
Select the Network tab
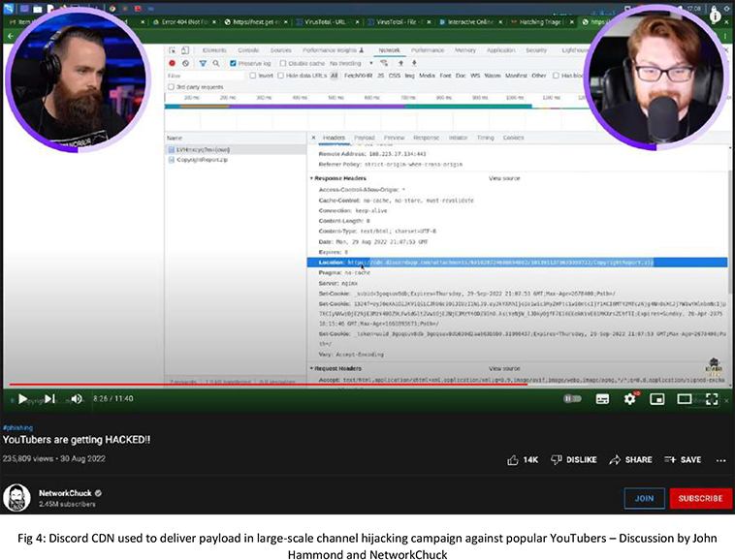click(389, 50)
